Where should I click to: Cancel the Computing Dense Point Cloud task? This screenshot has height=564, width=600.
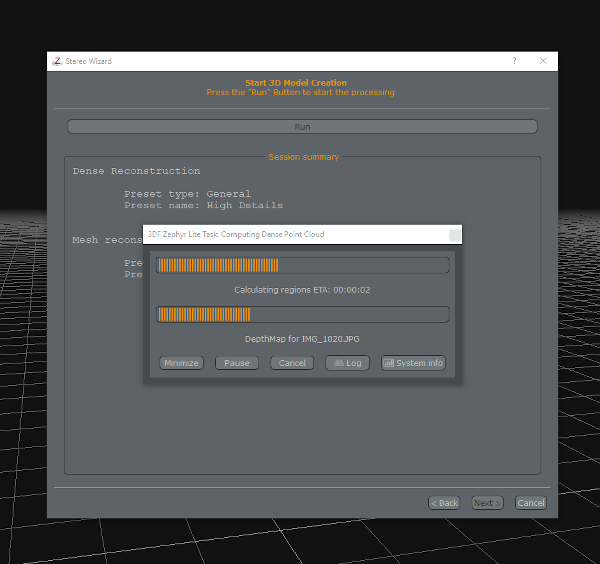(292, 363)
